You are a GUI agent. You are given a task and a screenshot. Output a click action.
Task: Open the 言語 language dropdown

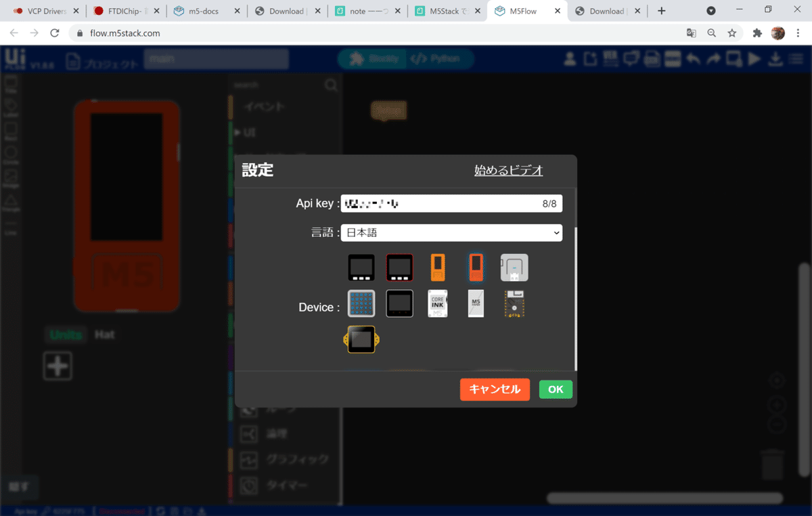tap(451, 232)
